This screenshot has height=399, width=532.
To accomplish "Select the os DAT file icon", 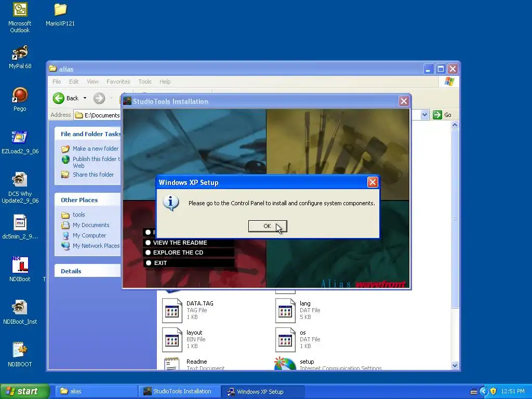I will tap(285, 339).
